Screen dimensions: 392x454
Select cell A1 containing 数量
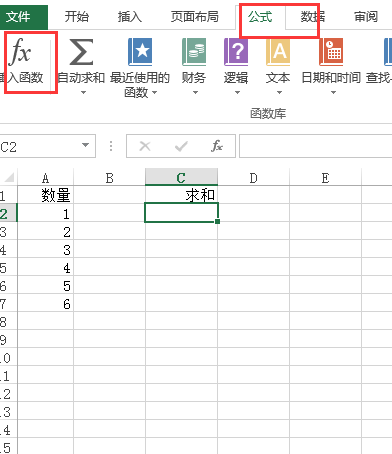point(45,195)
